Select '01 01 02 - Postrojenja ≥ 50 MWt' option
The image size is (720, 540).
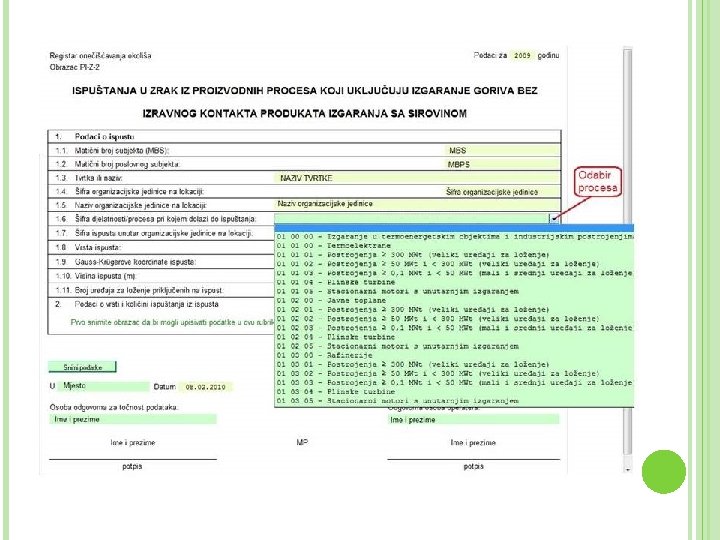(x=455, y=264)
